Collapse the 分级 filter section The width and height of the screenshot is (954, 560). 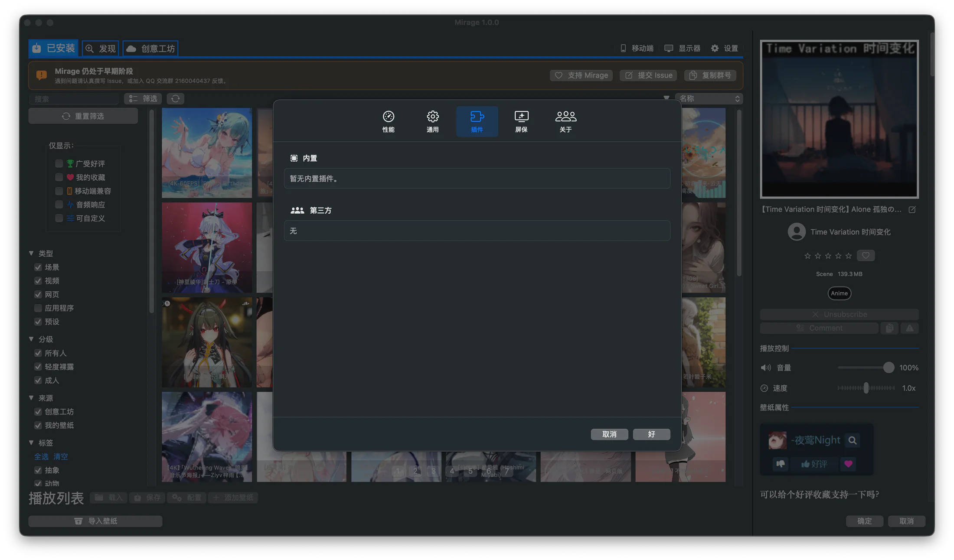pyautogui.click(x=31, y=339)
